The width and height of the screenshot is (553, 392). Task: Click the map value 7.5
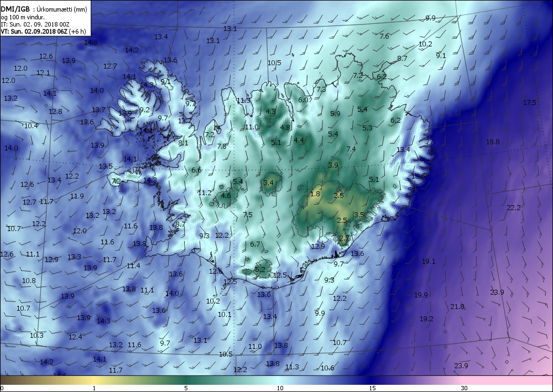click(x=248, y=215)
